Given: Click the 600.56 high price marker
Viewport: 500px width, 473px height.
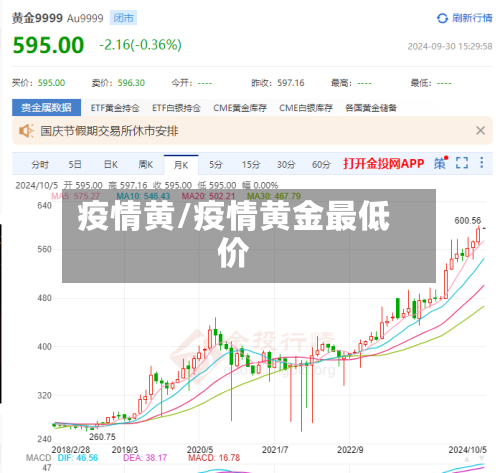Looking at the screenshot, I should 468,221.
